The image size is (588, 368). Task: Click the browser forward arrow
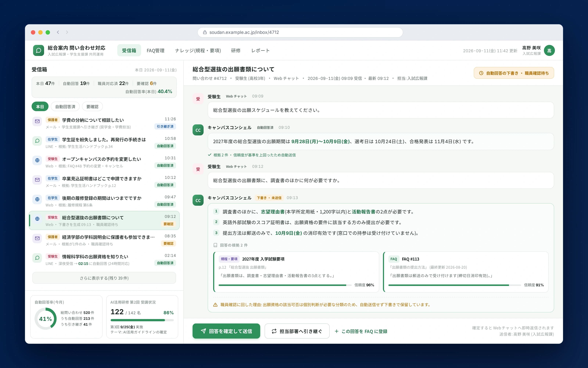[x=67, y=32]
